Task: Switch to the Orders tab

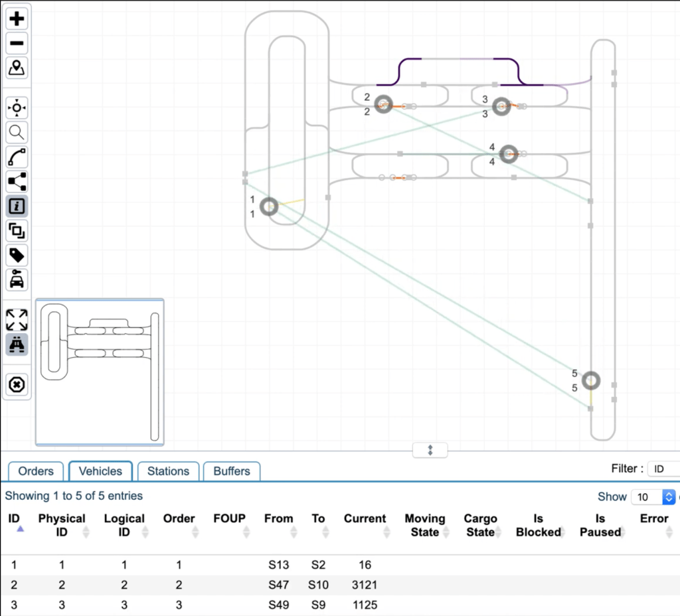Action: coord(36,471)
